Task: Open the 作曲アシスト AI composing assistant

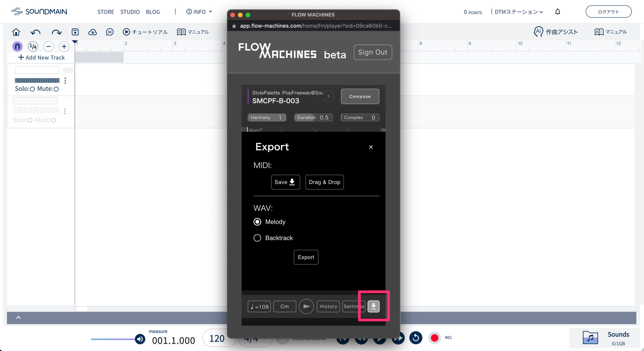Action: coord(555,32)
